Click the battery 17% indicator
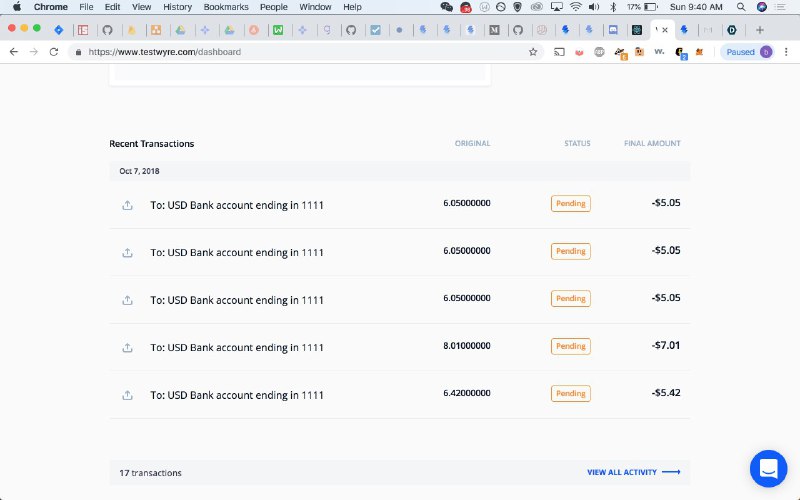800x500 pixels. (x=642, y=7)
